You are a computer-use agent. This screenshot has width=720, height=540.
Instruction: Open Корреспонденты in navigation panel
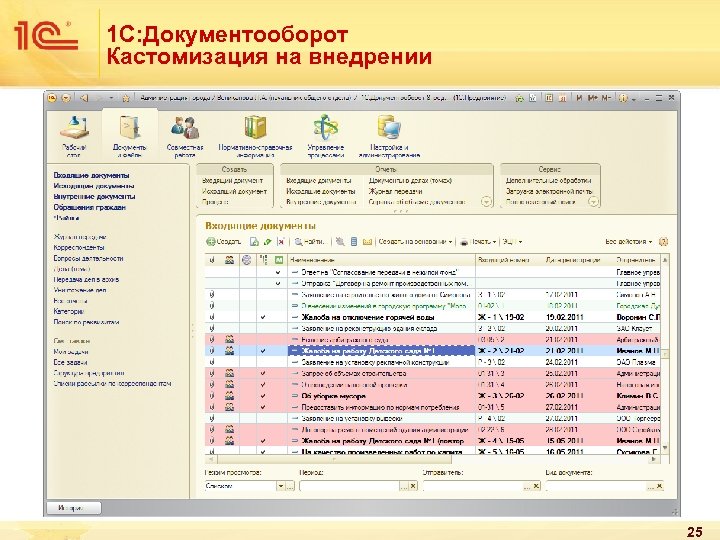tap(79, 248)
